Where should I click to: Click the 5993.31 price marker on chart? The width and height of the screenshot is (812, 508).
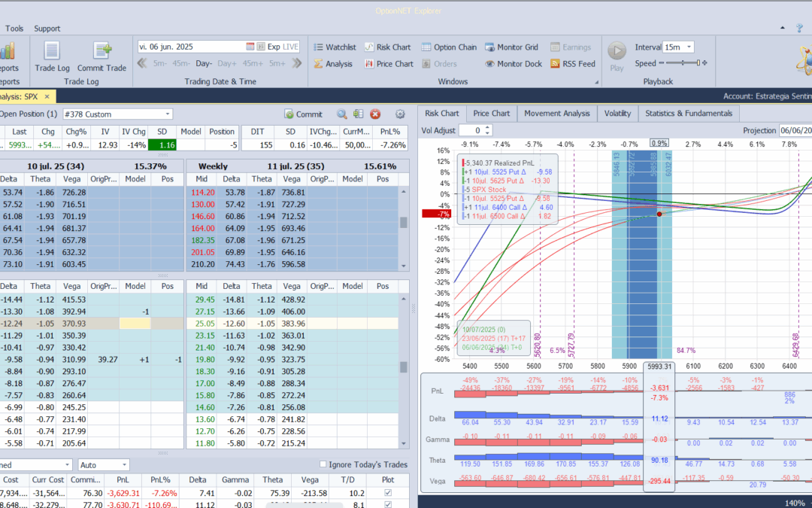pyautogui.click(x=659, y=367)
